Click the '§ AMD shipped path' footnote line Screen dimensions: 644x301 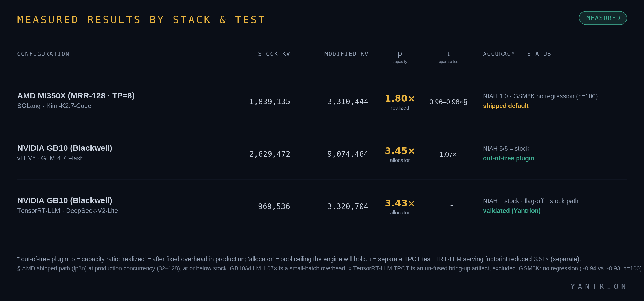330,268
